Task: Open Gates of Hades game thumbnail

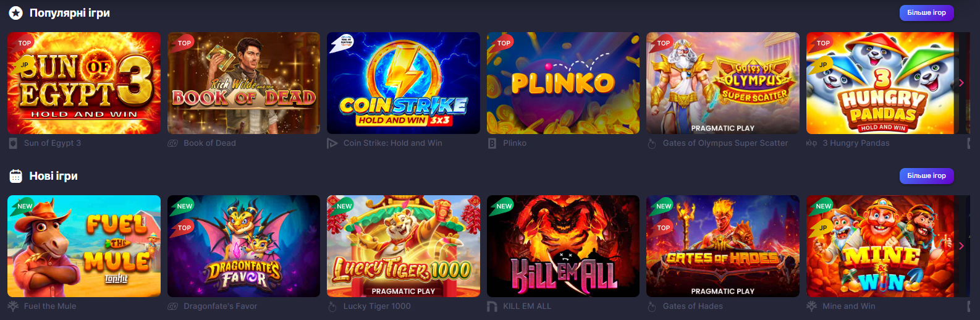Action: point(723,246)
